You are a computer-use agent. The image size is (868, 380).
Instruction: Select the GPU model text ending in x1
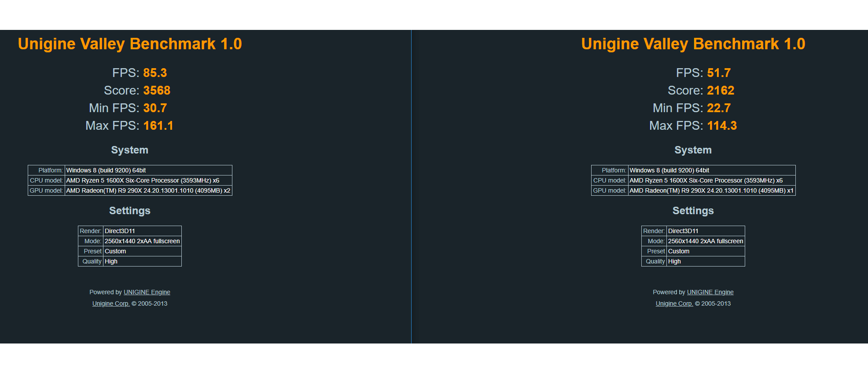click(x=712, y=190)
